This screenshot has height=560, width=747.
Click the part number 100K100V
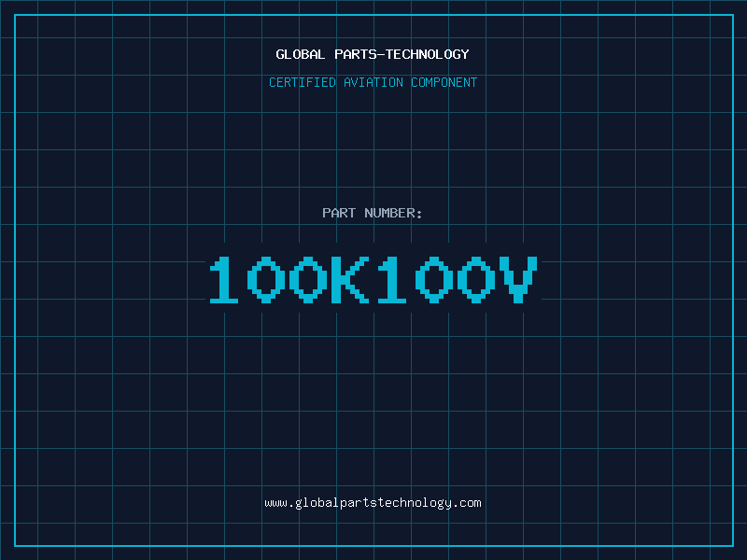(373, 279)
